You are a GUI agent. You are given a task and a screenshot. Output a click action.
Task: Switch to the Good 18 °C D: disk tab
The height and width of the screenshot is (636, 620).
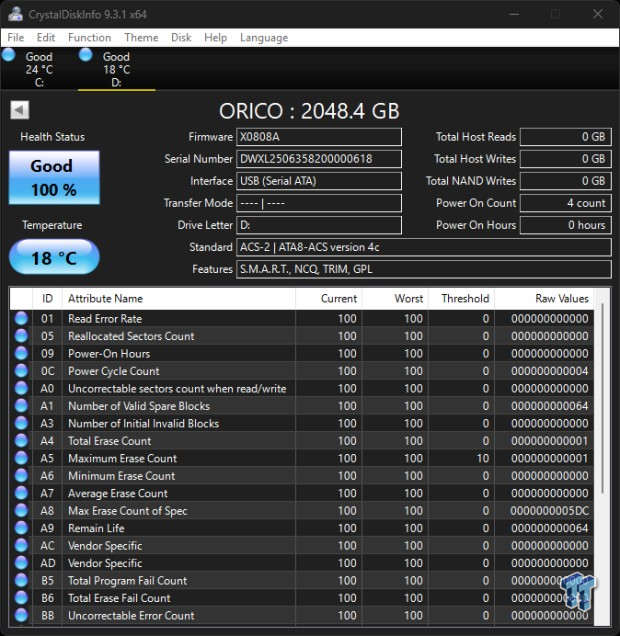116,69
